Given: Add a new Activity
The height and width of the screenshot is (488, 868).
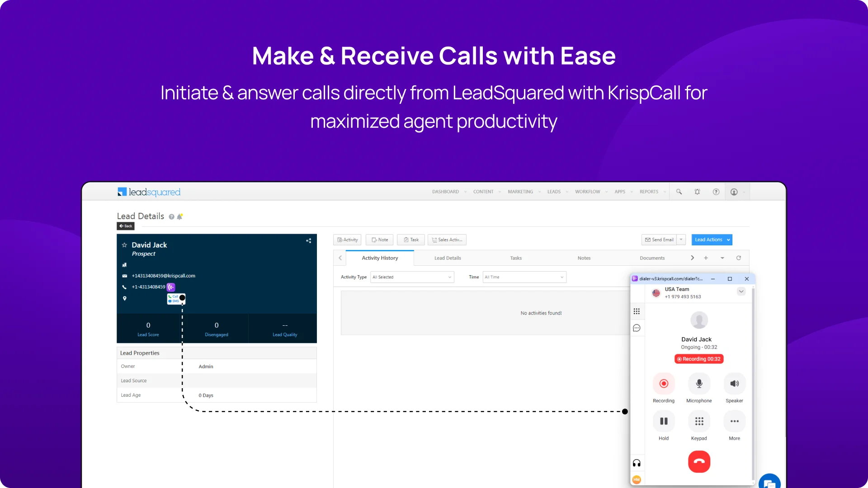Looking at the screenshot, I should tap(347, 240).
